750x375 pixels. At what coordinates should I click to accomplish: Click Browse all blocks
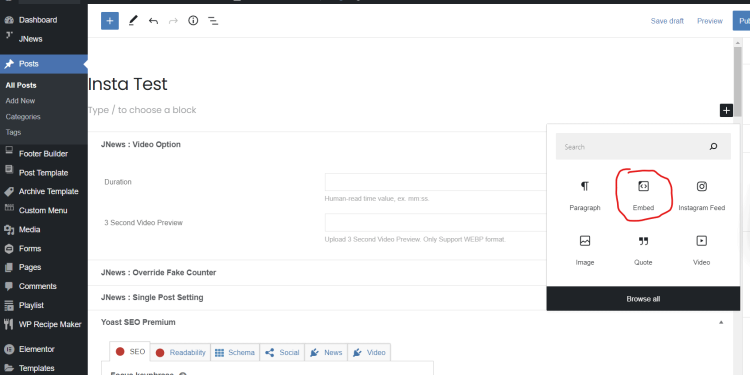pos(643,298)
